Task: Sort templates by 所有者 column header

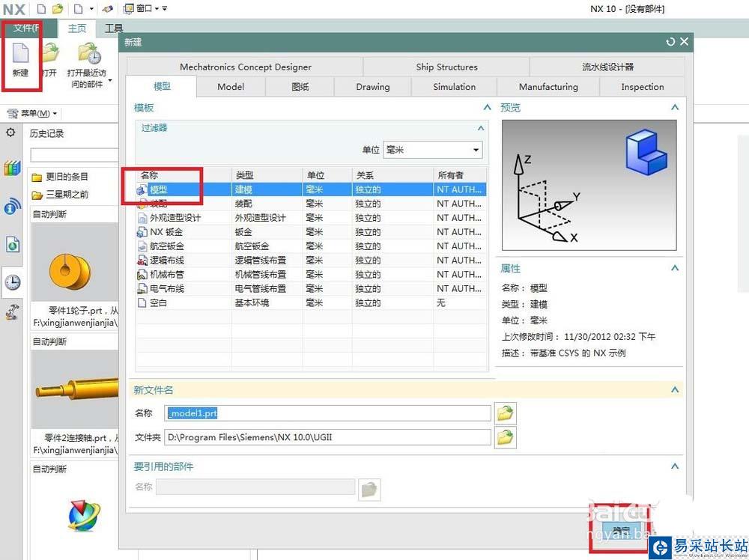Action: coord(460,175)
